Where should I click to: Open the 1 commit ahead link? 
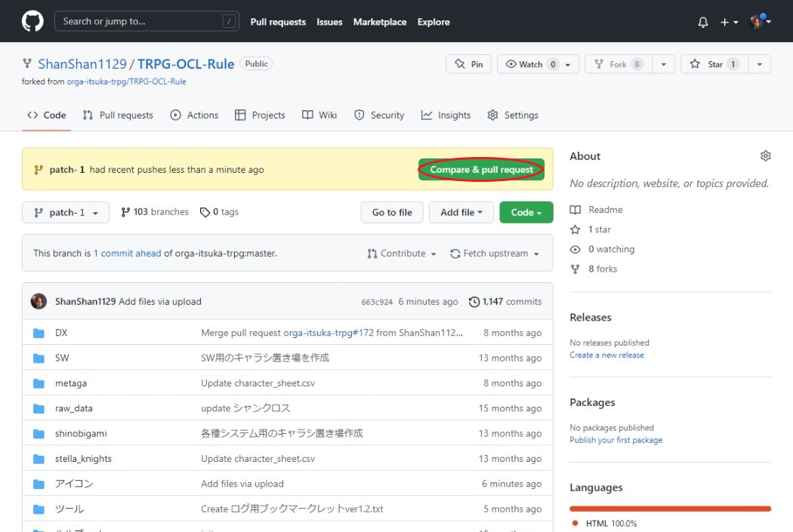click(128, 253)
